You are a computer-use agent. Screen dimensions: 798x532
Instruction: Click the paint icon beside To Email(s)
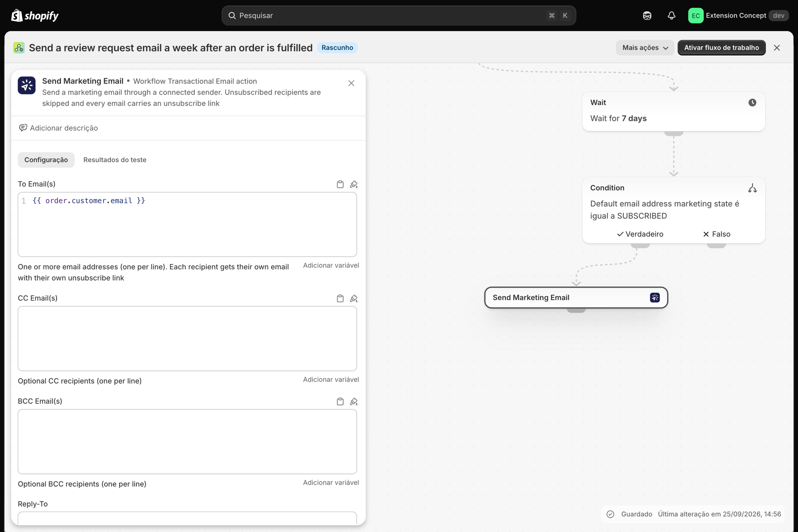[x=354, y=184]
